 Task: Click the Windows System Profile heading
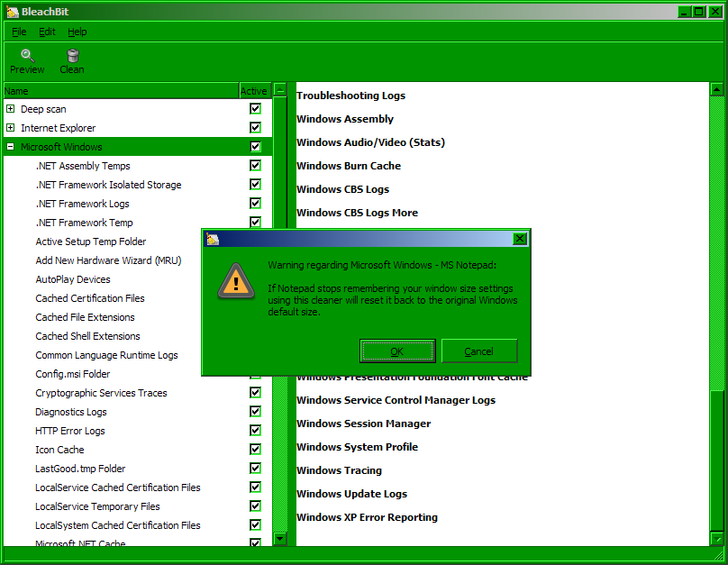[x=357, y=447]
